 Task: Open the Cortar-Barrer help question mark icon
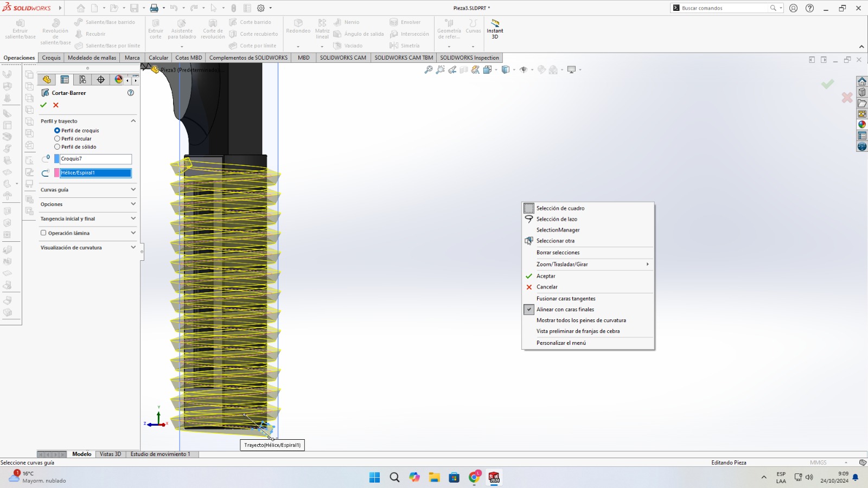130,93
